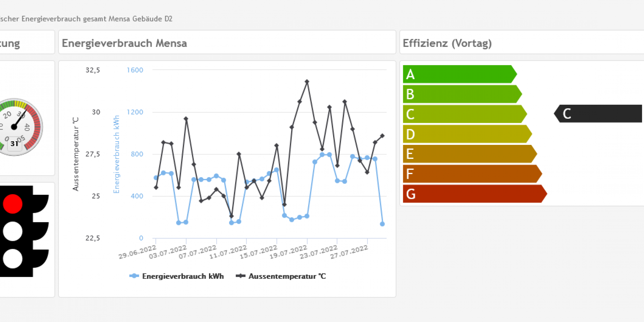Click the gauge value readout 31
This screenshot has width=644, height=322.
(14, 144)
